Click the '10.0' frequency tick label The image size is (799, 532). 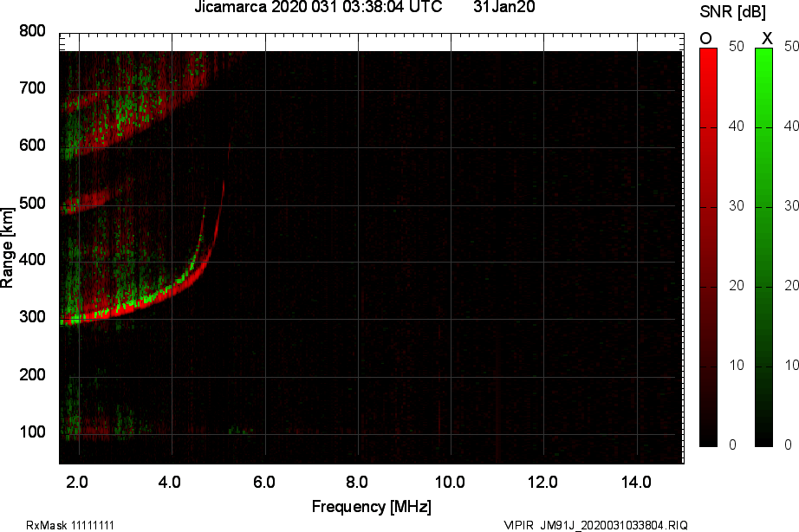450,482
